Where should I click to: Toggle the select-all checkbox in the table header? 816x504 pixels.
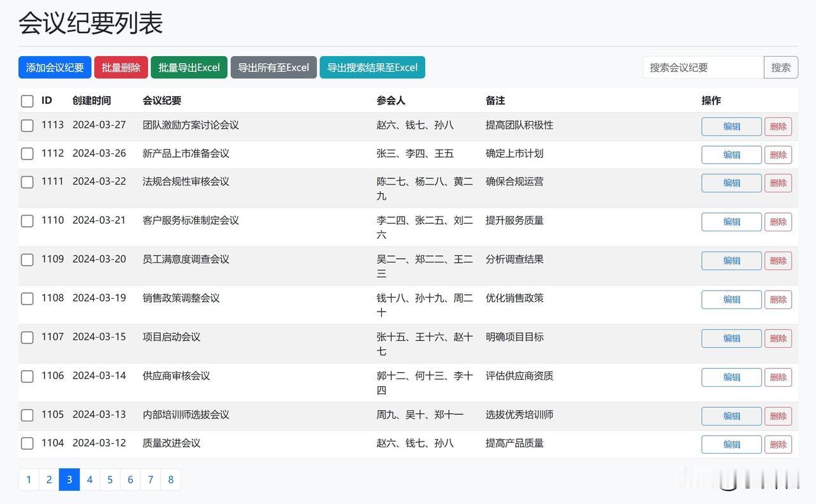point(27,101)
